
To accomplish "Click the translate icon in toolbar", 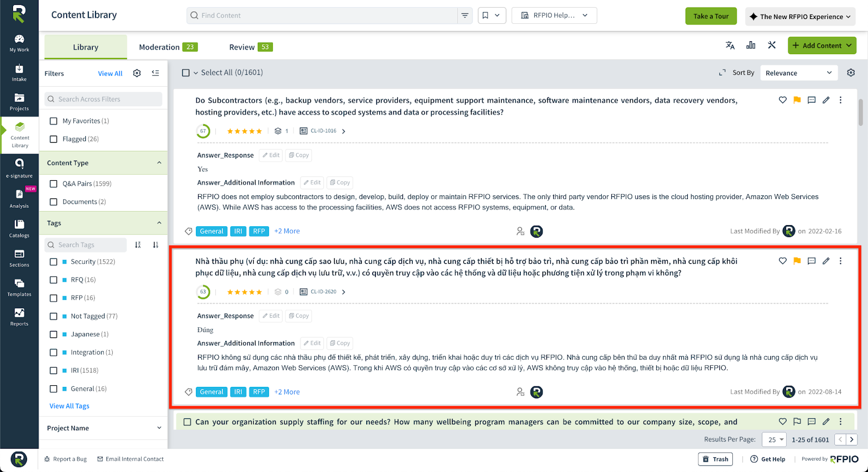I will click(x=730, y=46).
